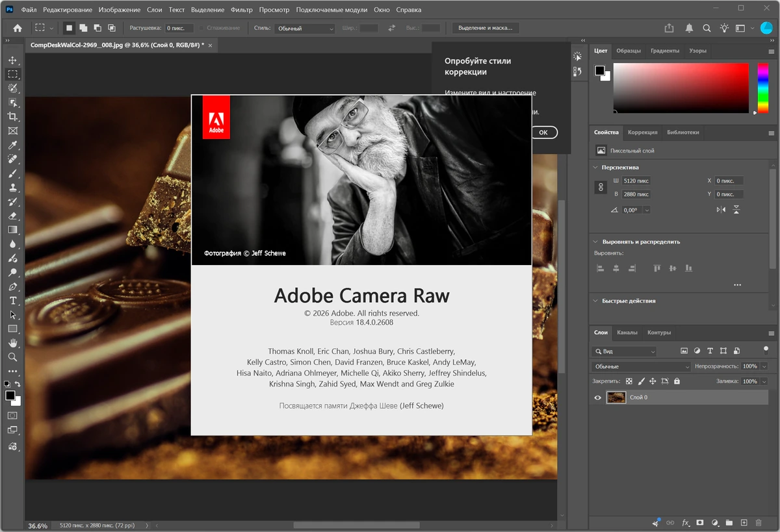Switch to the Библиотеки tab
This screenshot has height=532, width=780.
click(x=682, y=132)
